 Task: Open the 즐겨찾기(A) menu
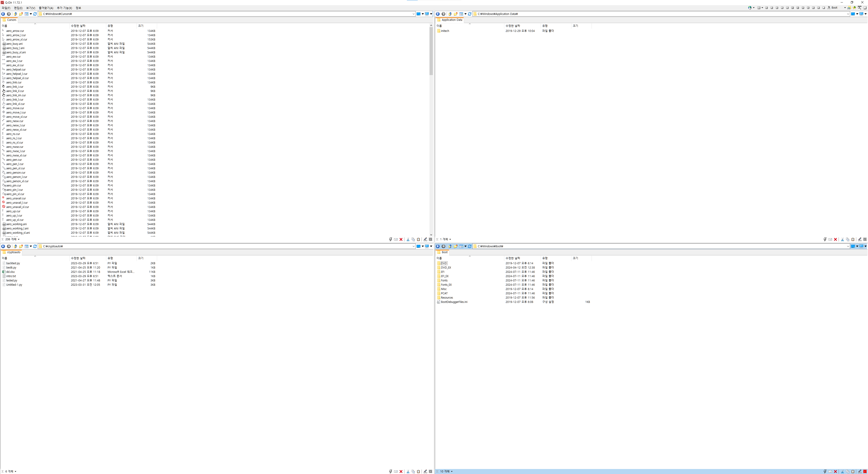click(x=46, y=8)
